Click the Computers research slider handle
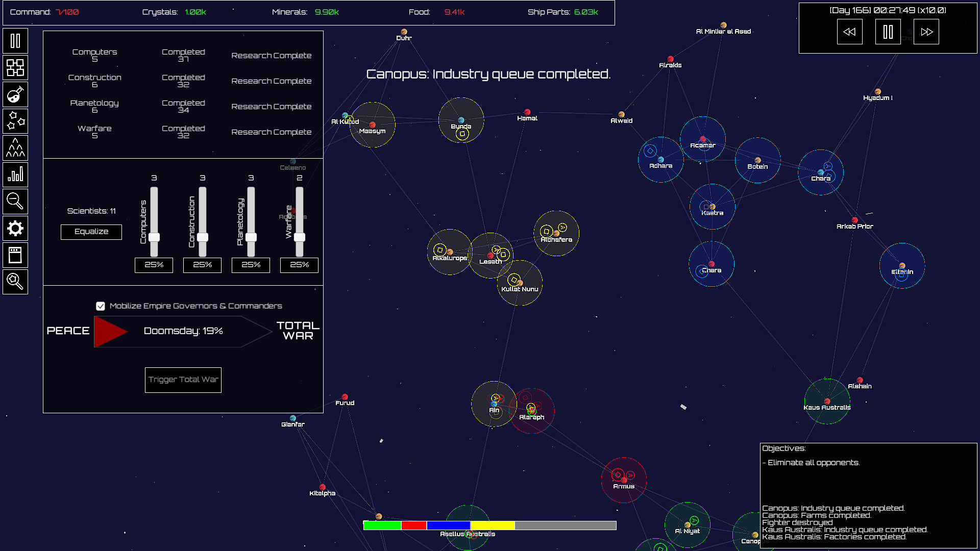Viewport: 980px width, 551px height. pos(154,237)
